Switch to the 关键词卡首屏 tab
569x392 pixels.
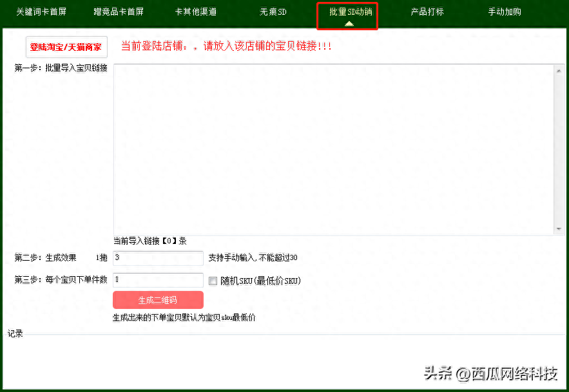coord(41,12)
